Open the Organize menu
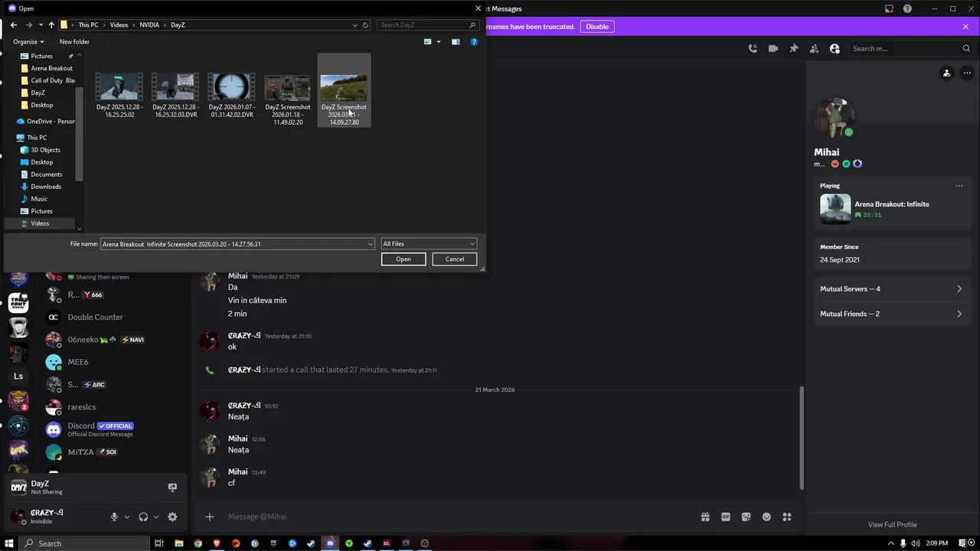Image resolution: width=980 pixels, height=551 pixels. (x=28, y=41)
